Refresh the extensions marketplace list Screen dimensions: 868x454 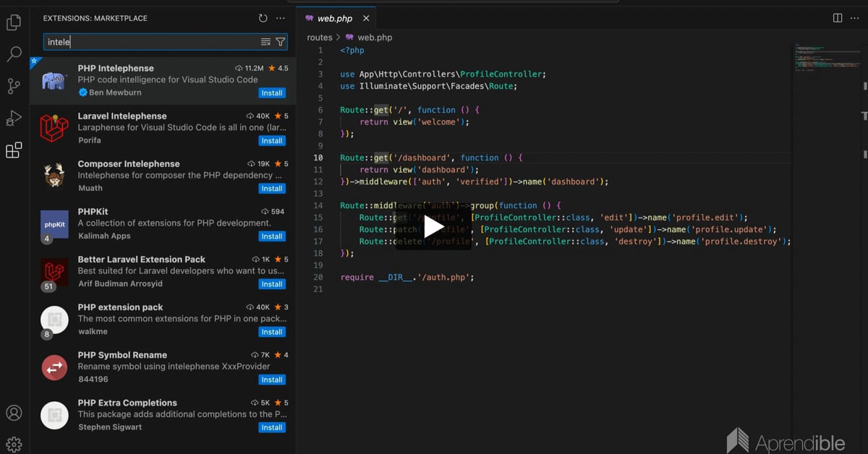tap(263, 18)
